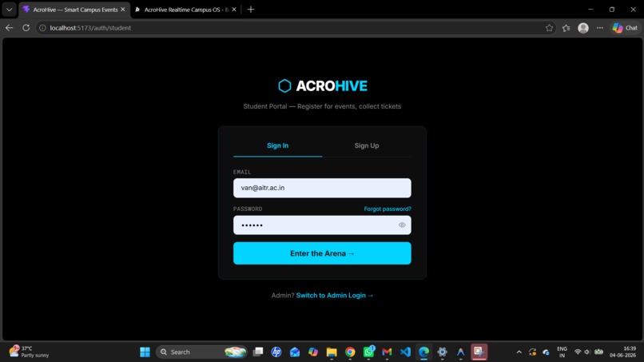Click the sync tray icon
644x362 pixels.
pos(533,352)
